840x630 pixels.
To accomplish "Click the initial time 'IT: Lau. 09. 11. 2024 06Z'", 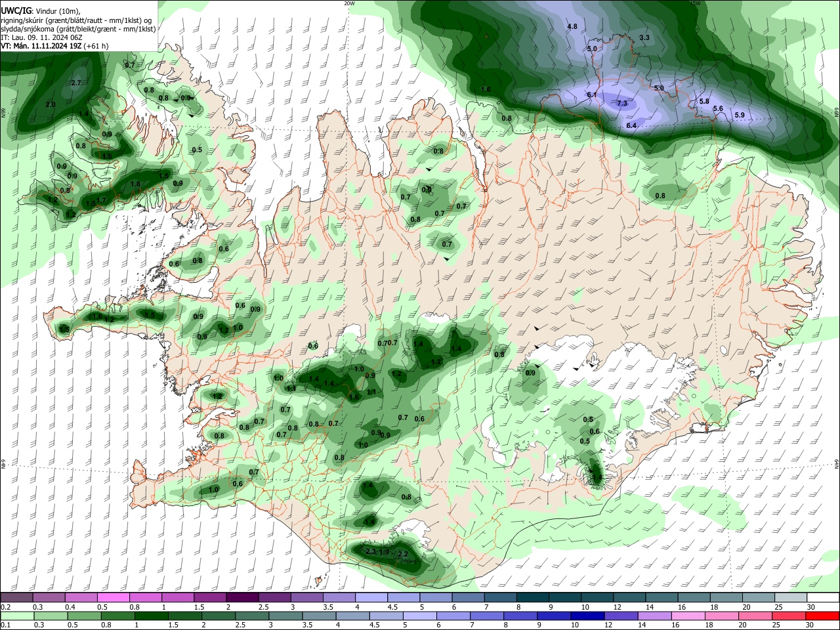I will 41,37.
